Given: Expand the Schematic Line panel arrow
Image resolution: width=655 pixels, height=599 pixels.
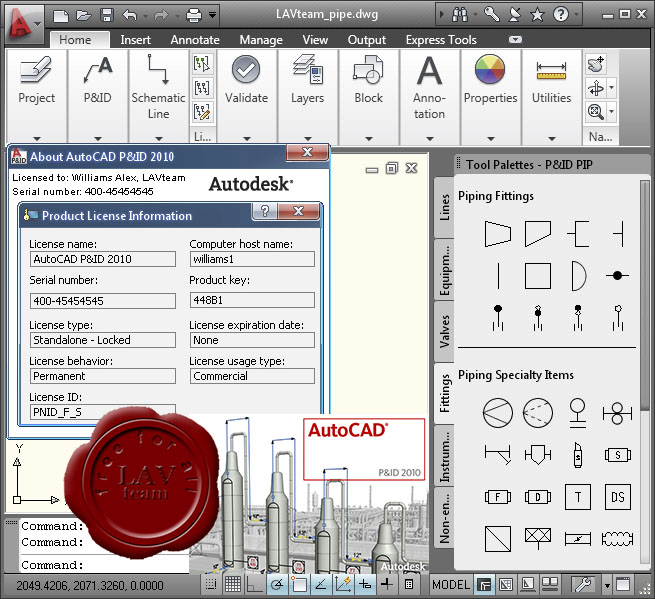Looking at the screenshot, I should (x=159, y=138).
